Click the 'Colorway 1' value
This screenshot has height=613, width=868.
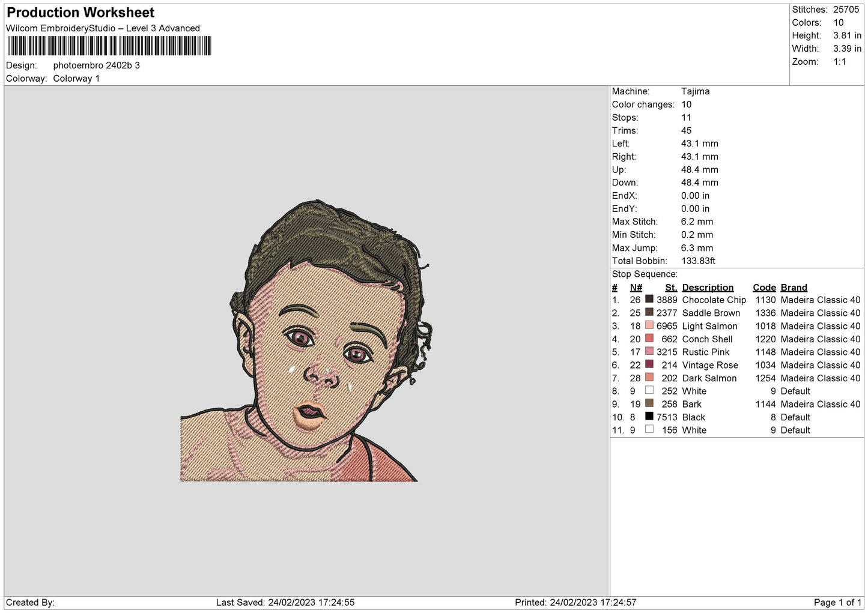[x=76, y=79]
